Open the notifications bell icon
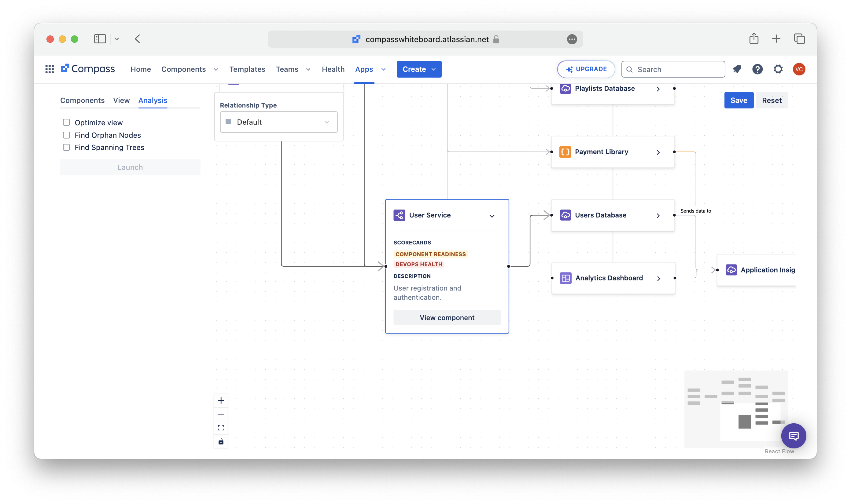Screen dimensions: 851x504 click(x=737, y=69)
